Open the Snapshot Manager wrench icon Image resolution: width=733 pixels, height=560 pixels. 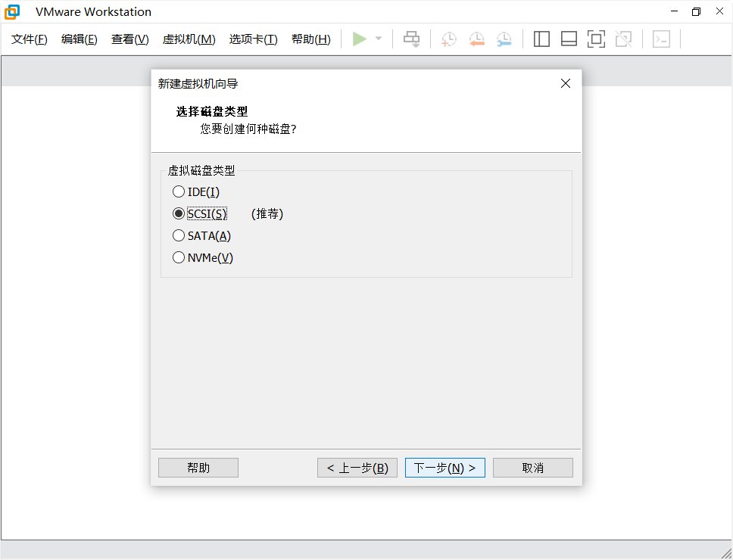[x=504, y=39]
